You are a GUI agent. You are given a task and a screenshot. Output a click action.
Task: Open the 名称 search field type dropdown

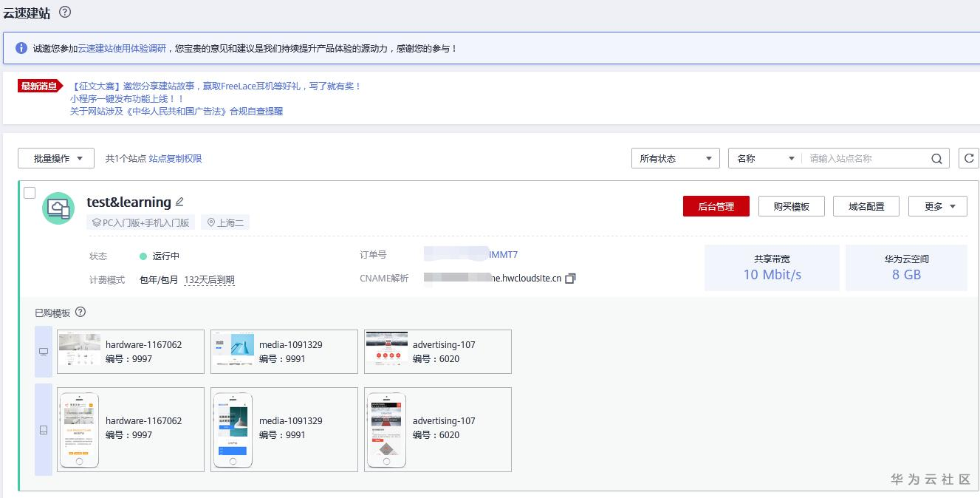(x=765, y=158)
